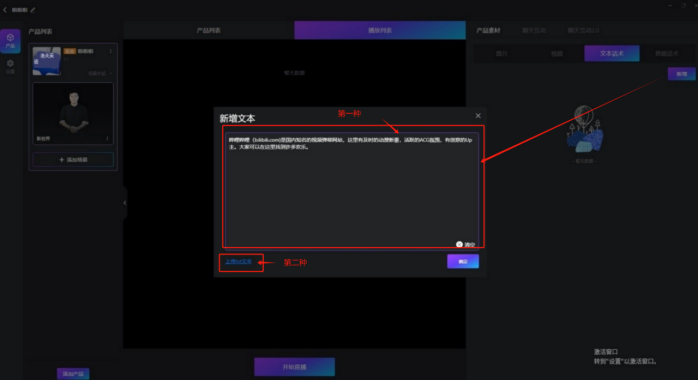Screen dimensions: 699x380
Task: Open the 产品 cube icon in sidebar
Action: (10, 41)
